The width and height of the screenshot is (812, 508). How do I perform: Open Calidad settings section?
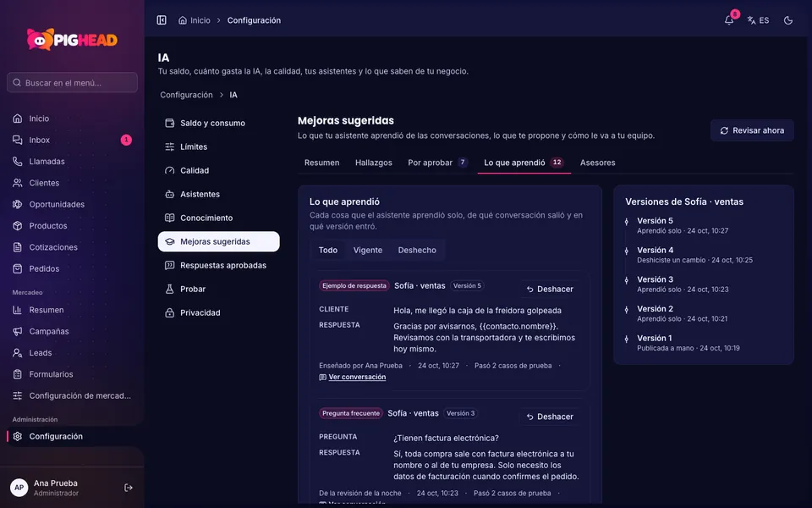click(218, 170)
